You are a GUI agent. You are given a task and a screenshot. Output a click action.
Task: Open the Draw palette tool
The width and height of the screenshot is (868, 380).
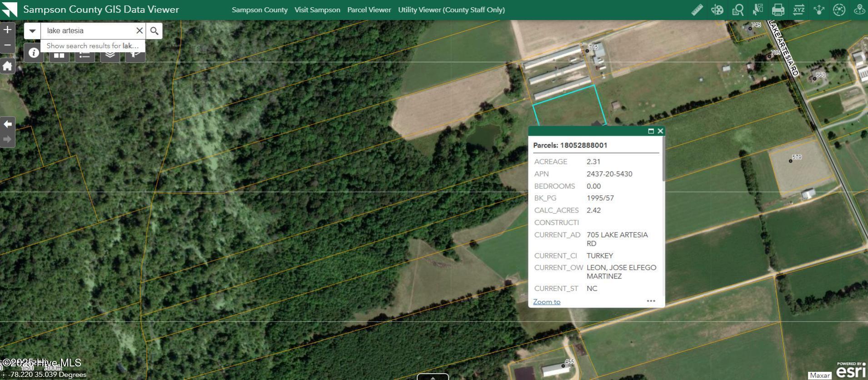(x=717, y=10)
